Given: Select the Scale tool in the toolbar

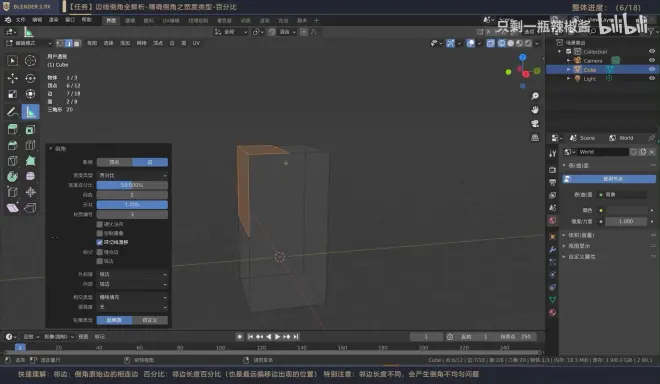Looking at the screenshot, I should tap(12, 94).
